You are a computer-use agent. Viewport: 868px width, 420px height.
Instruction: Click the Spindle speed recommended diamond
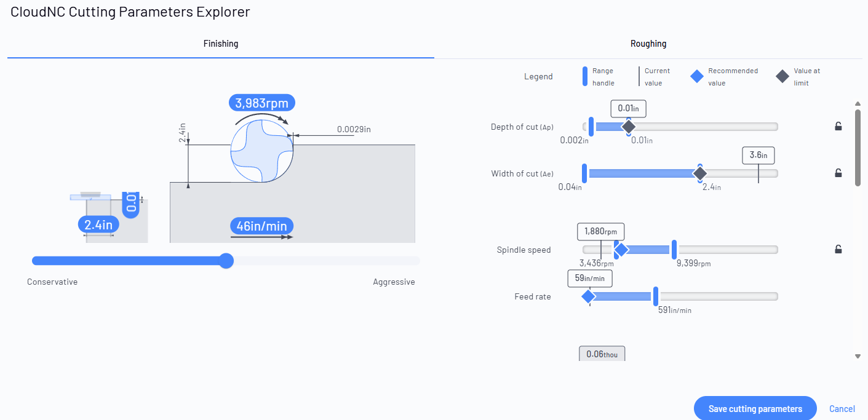621,250
